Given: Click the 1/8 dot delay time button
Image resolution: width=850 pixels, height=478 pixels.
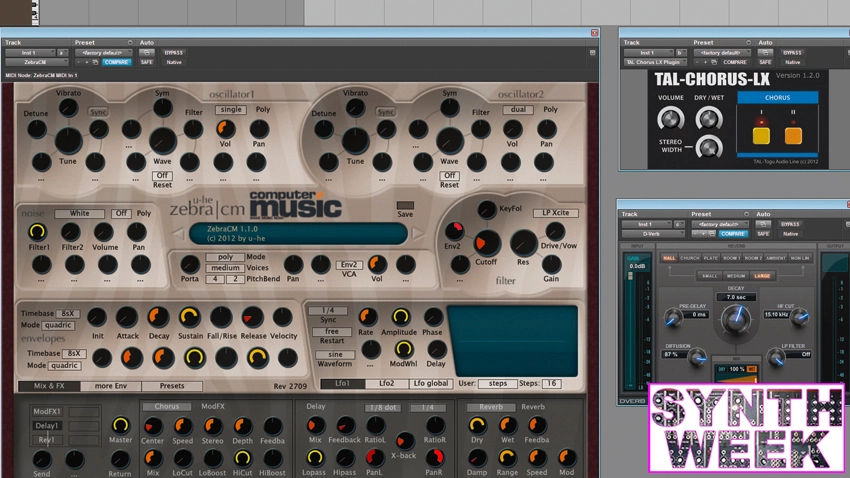Looking at the screenshot, I should click(x=383, y=408).
